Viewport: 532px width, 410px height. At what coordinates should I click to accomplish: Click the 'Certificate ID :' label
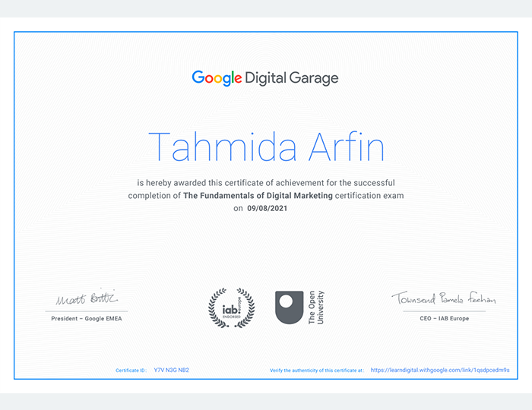(x=131, y=371)
